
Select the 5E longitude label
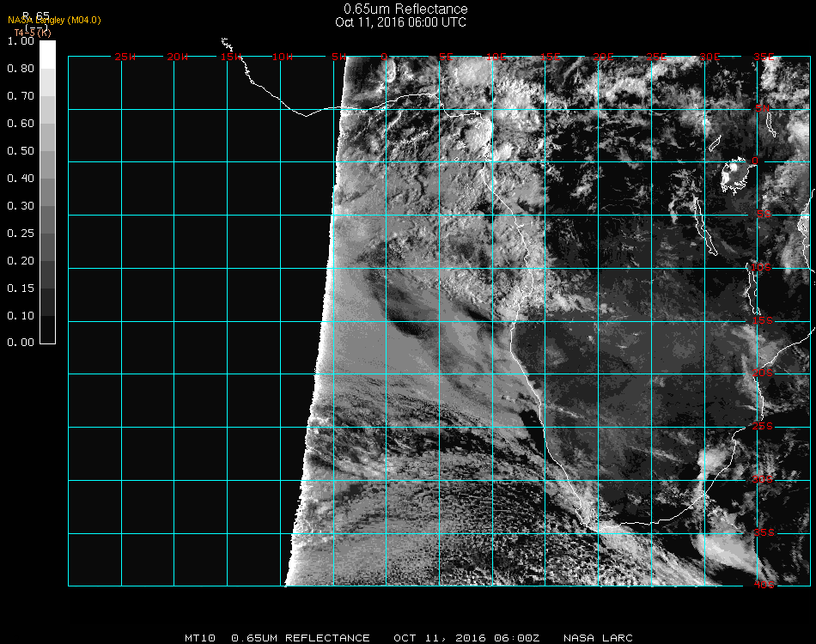click(446, 58)
